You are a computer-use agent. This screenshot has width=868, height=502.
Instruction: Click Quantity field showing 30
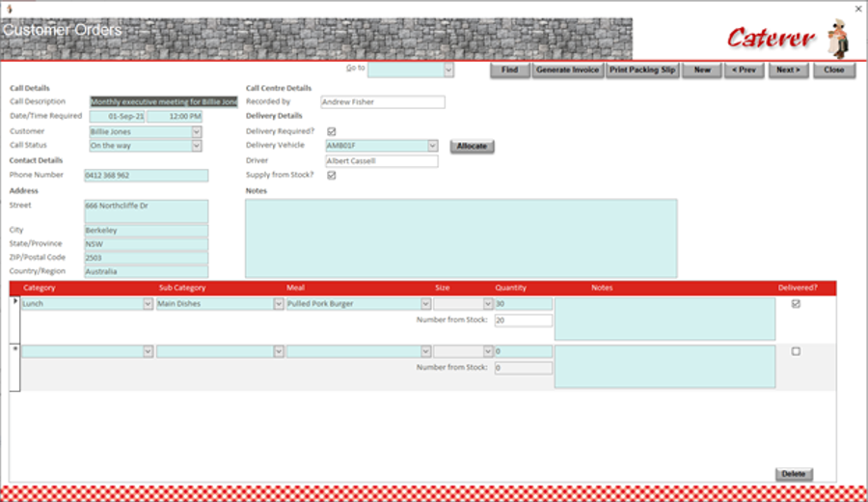tap(523, 304)
